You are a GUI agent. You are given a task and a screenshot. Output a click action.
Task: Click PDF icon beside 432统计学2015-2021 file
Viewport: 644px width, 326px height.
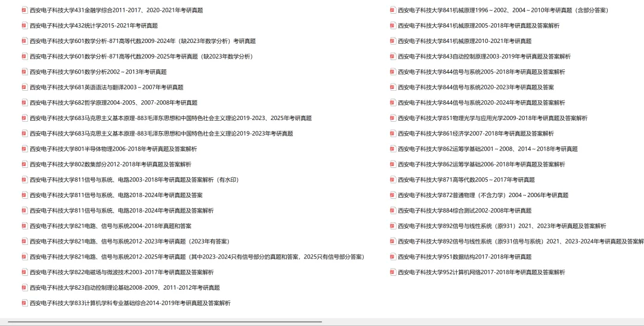tap(24, 26)
